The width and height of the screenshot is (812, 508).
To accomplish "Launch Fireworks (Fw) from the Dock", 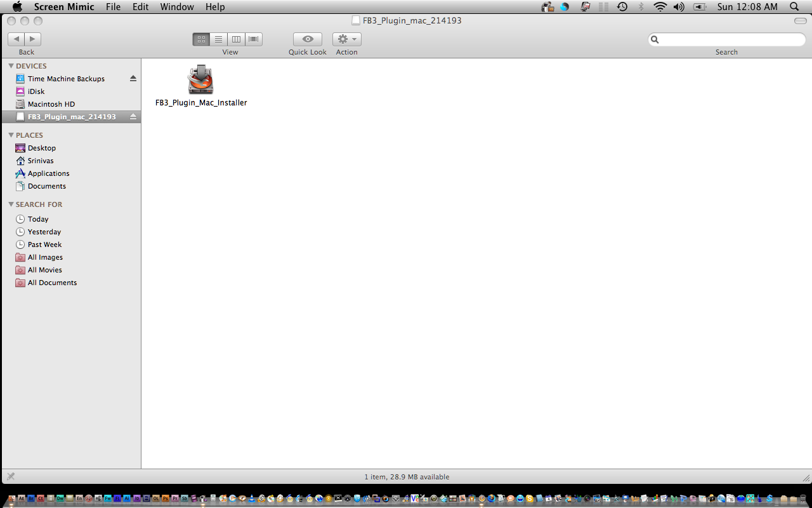I will pyautogui.click(x=108, y=498).
